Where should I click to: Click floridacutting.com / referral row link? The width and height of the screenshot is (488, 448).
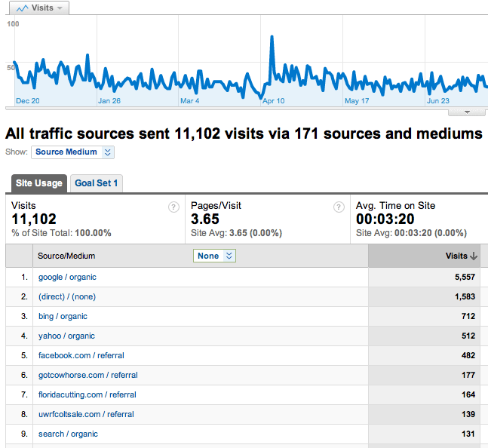(x=87, y=394)
